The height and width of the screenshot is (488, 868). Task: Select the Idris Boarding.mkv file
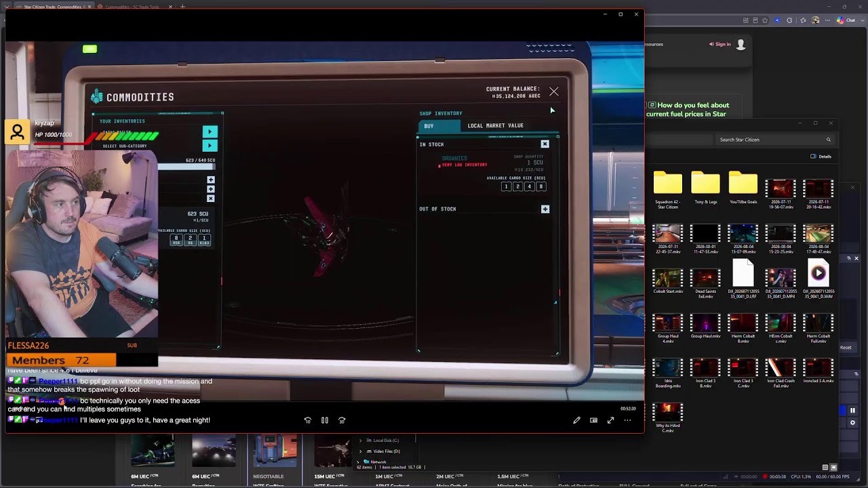(x=668, y=373)
